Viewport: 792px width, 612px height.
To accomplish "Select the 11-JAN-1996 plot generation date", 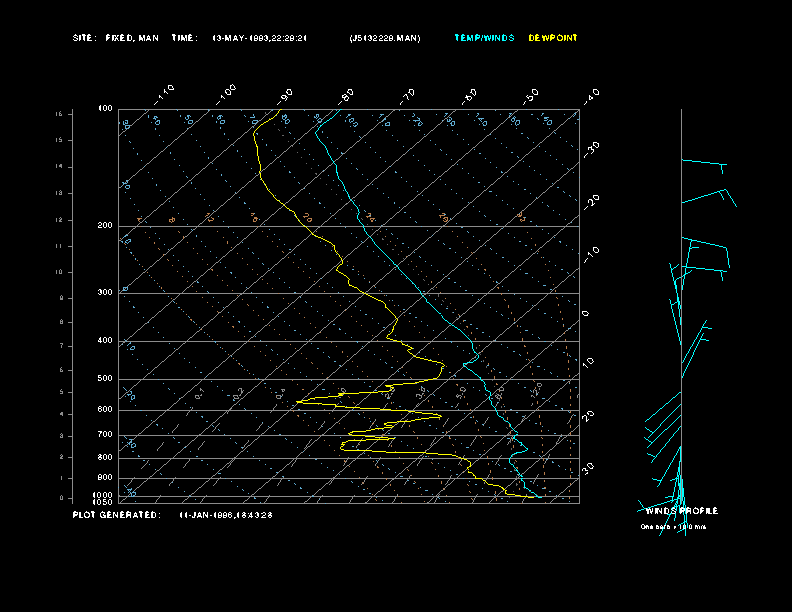I will (x=226, y=515).
